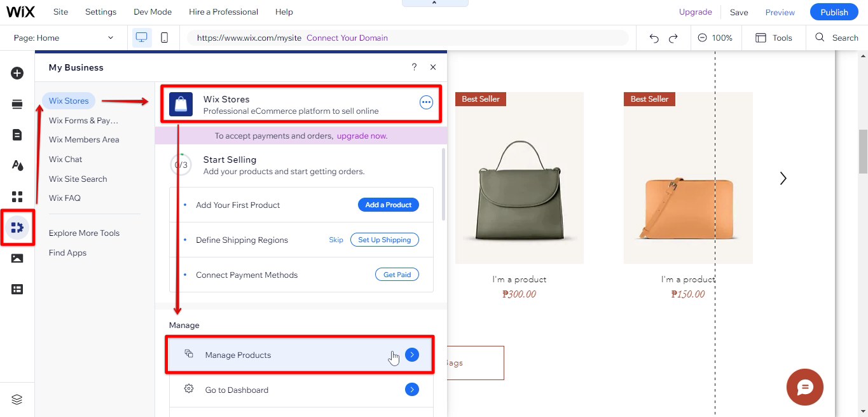Open Go to Dashboard with its arrow
Viewport: 868px width, 417px height.
[412, 389]
